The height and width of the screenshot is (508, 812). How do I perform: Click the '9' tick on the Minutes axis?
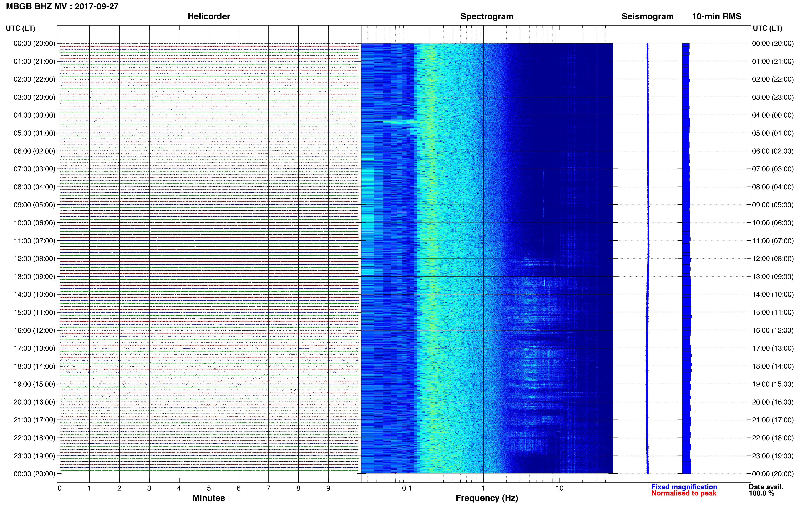tap(328, 488)
